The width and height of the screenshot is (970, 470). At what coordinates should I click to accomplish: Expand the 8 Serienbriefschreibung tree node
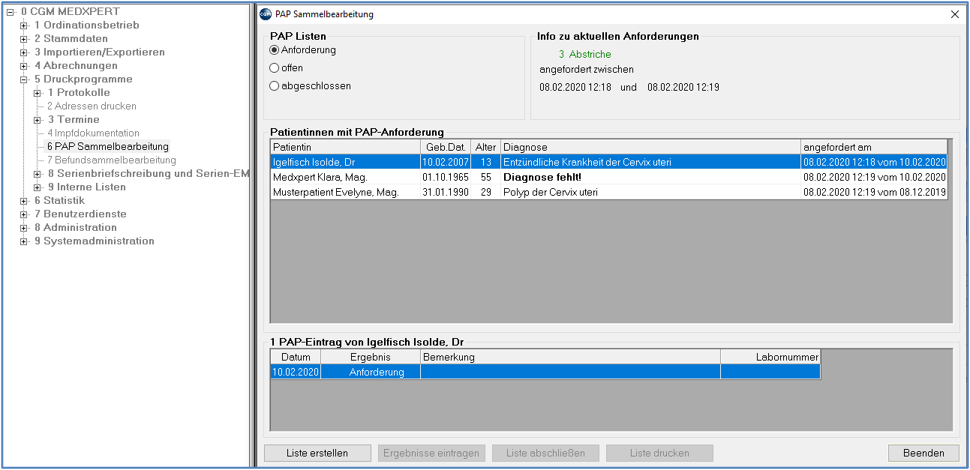click(x=38, y=174)
